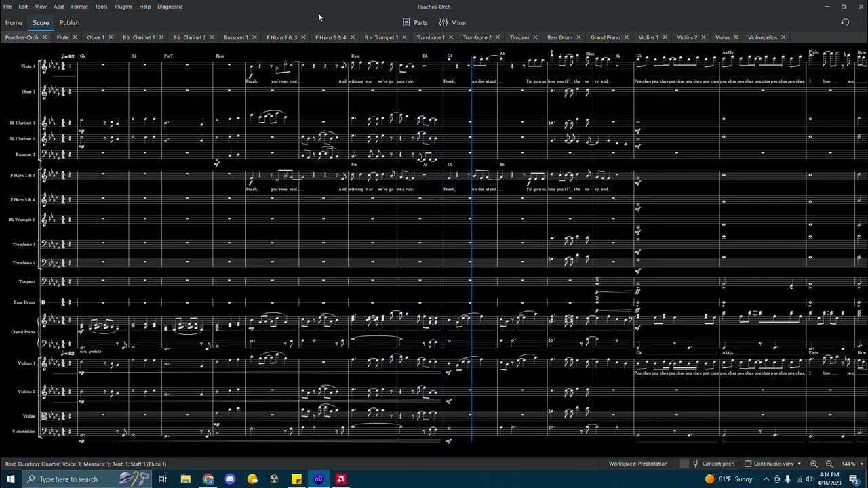Open the View menu
Viewport: 868px width, 488px height.
(x=41, y=7)
